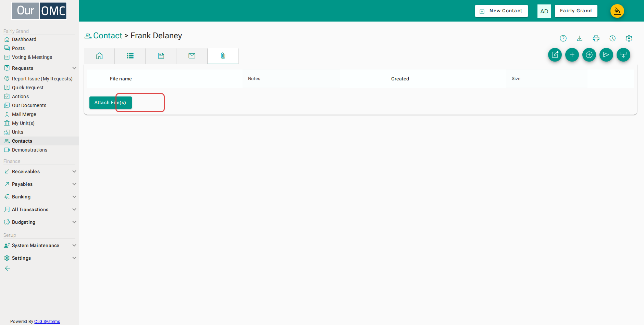The height and width of the screenshot is (325, 644).
Task: Click the round plain plus button
Action: (x=572, y=55)
